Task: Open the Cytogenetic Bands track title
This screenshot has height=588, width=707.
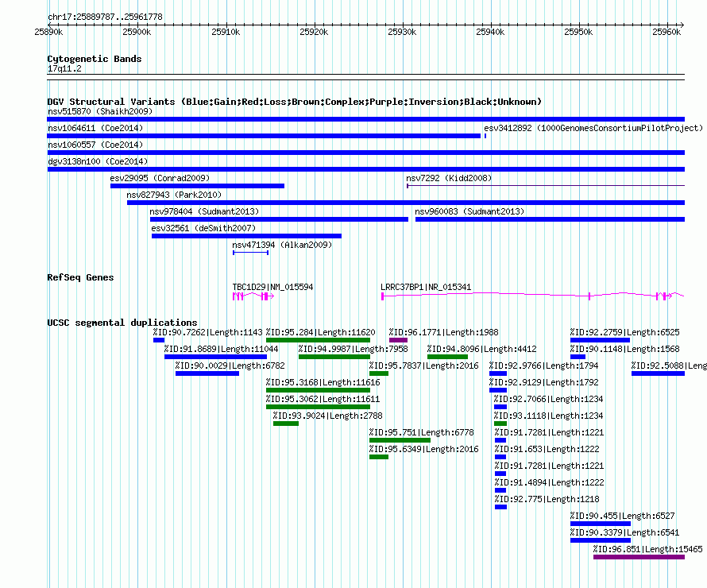Action: (95, 59)
